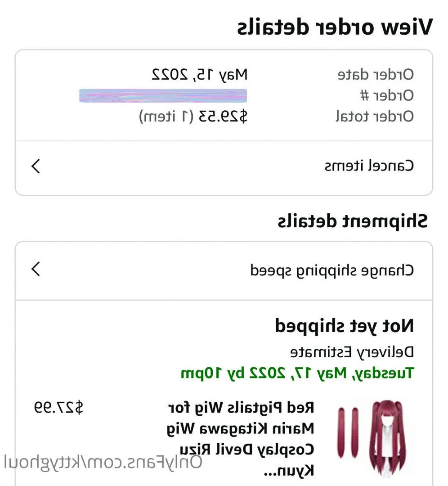Select the green Tuesday, May 17 delivery date

pos(297,373)
